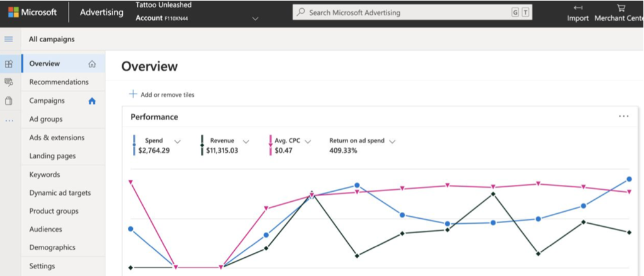644x276 pixels.
Task: Open the Return on ad spend dropdown
Action: coord(392,141)
